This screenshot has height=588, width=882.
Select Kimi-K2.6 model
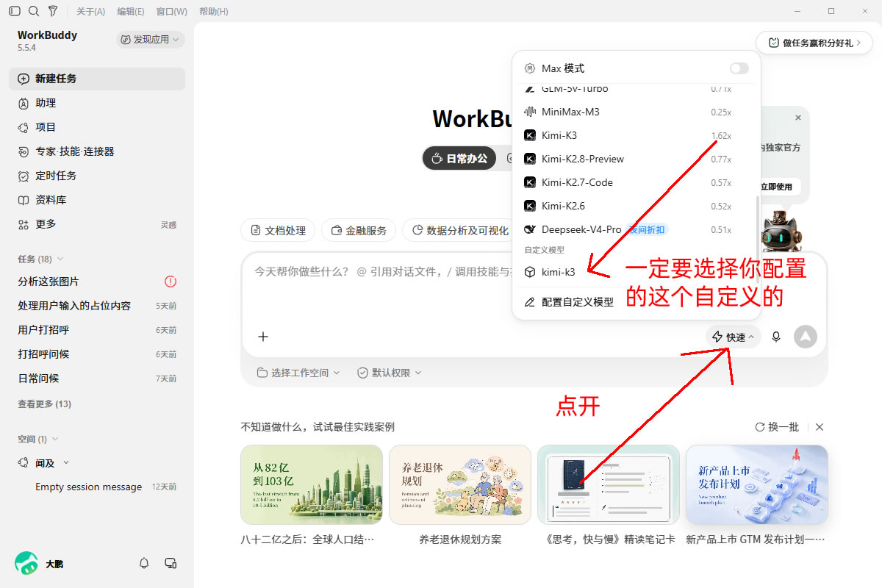click(637, 206)
